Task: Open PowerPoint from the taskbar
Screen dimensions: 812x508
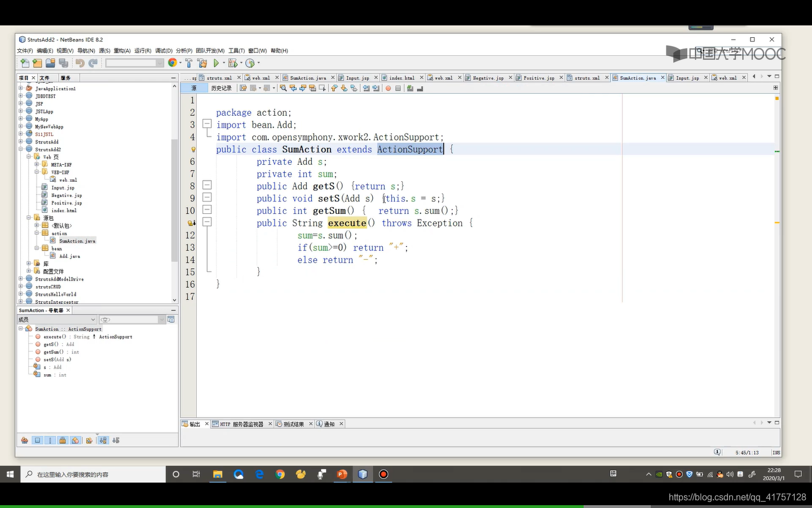Action: point(342,474)
